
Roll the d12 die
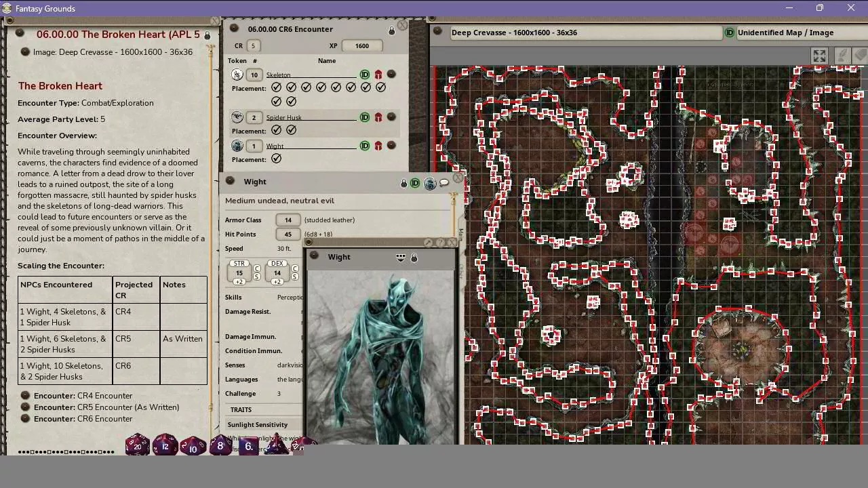[x=165, y=445]
